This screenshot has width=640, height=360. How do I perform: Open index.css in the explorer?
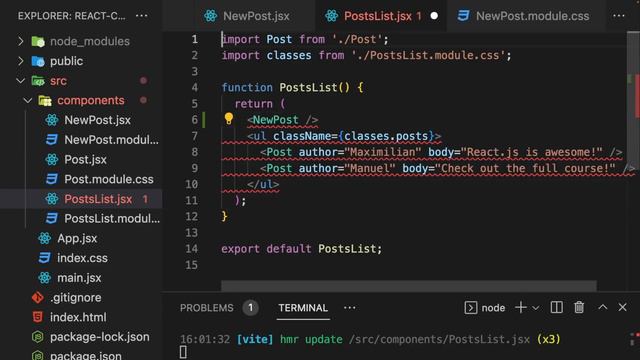pos(81,258)
